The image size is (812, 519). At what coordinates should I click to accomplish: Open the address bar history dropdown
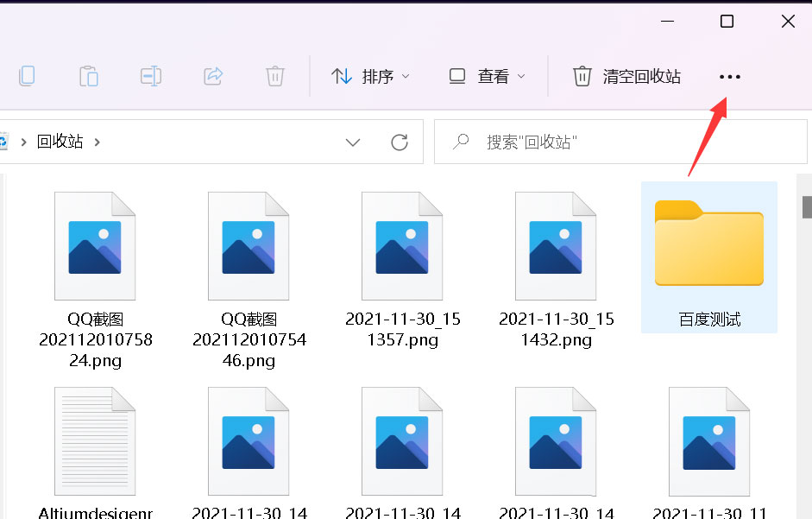pos(353,142)
